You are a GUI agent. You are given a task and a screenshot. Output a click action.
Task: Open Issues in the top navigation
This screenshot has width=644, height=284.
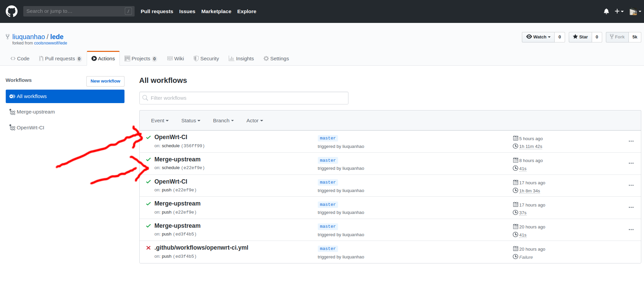187,11
